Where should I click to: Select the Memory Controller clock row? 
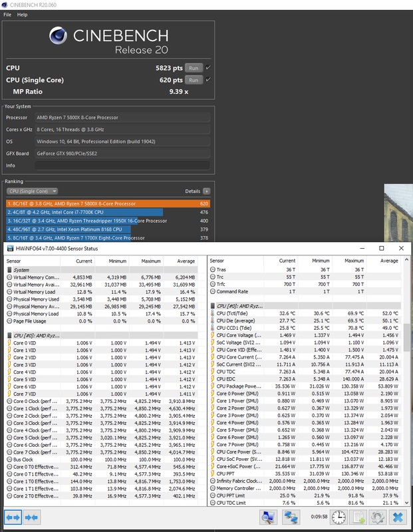coord(305,488)
